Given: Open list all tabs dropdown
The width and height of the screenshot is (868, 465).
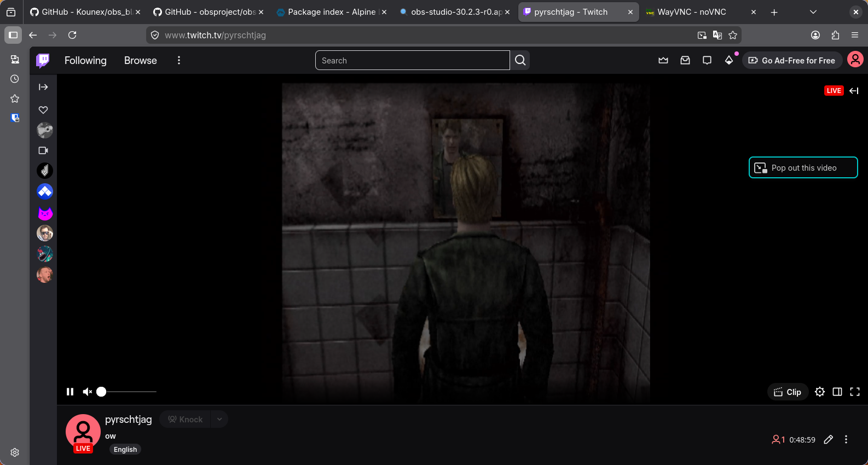Looking at the screenshot, I should click(x=813, y=12).
